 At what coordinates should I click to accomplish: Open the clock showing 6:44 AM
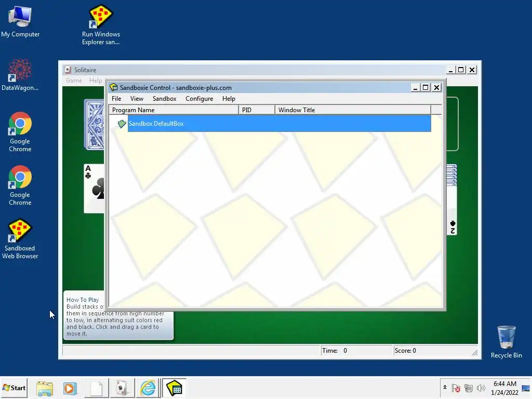click(505, 388)
